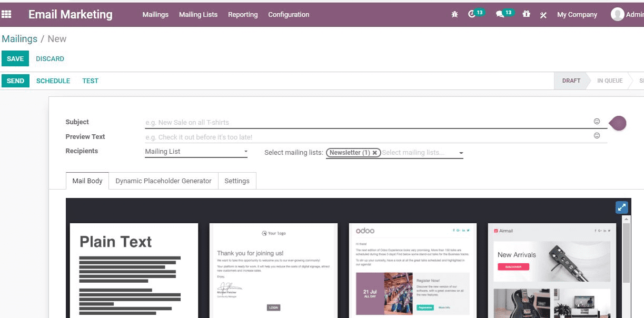
Task: Open conversations chat icon with badge 13
Action: (504, 14)
